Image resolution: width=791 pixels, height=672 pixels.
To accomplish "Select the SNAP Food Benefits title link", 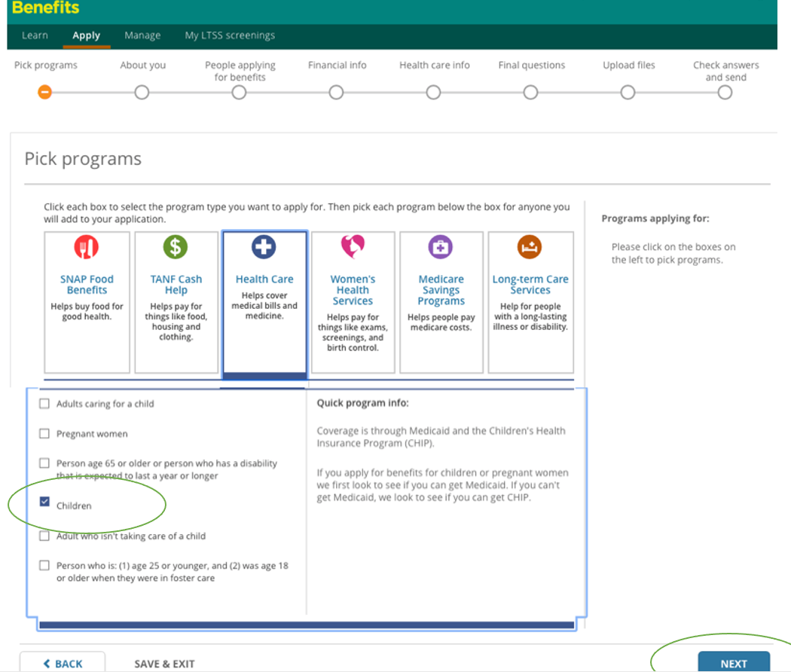I will [87, 285].
